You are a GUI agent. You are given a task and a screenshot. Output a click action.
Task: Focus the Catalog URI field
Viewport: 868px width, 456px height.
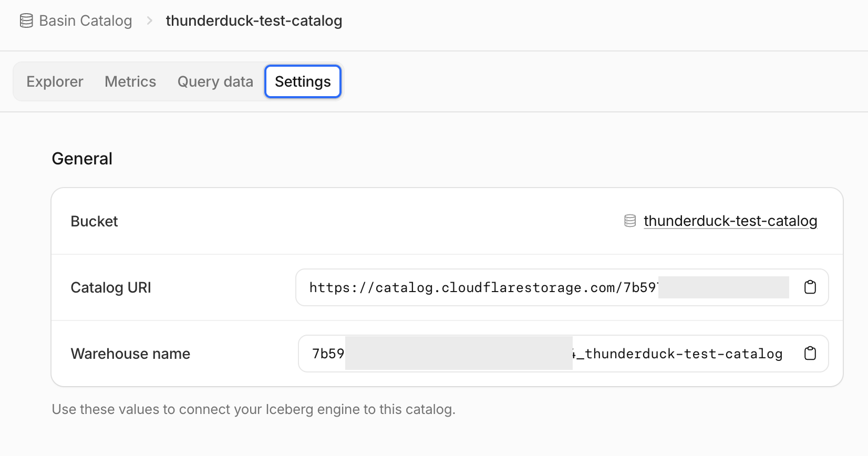pos(562,287)
